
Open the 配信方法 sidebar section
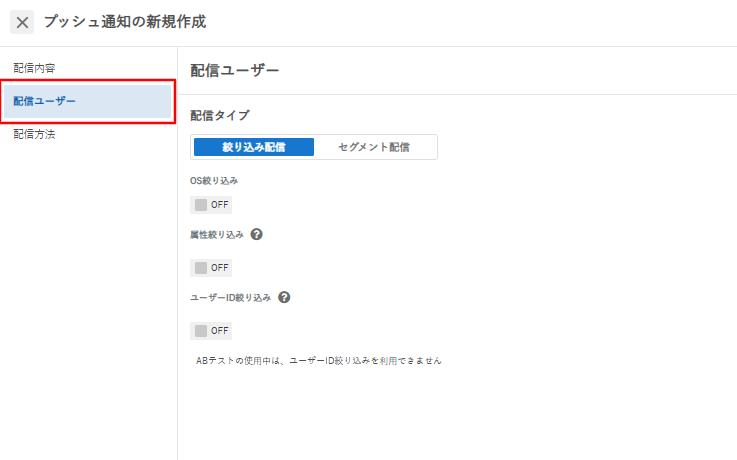pos(34,134)
